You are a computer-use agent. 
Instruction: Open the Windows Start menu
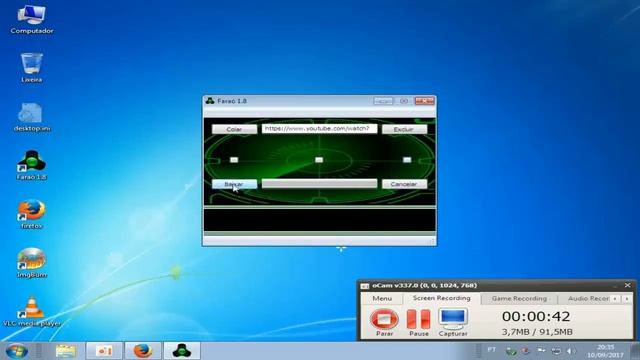click(17, 351)
